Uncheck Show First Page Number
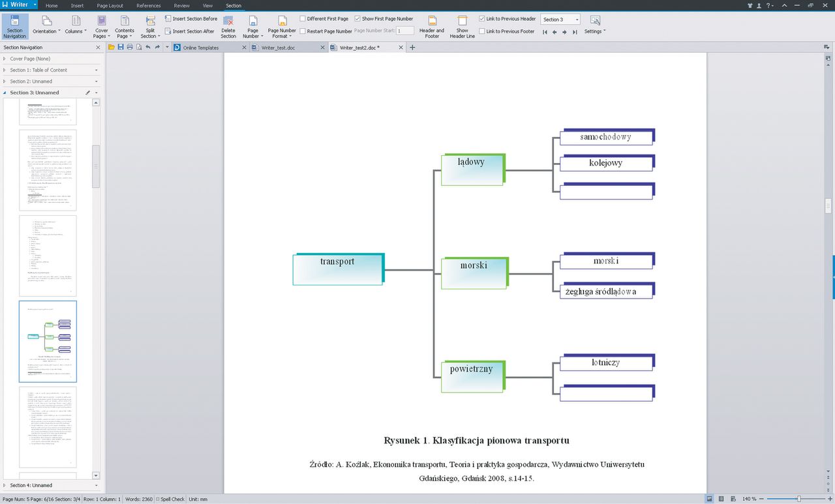 pos(357,19)
